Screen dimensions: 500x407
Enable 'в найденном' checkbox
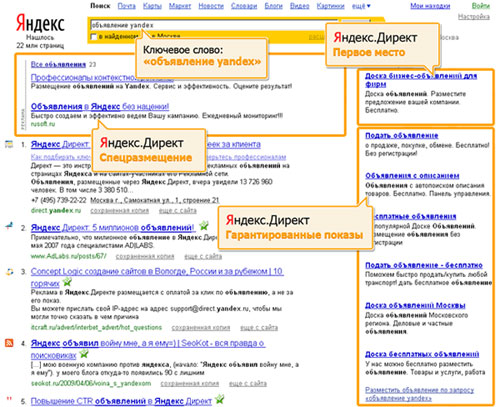(x=94, y=37)
